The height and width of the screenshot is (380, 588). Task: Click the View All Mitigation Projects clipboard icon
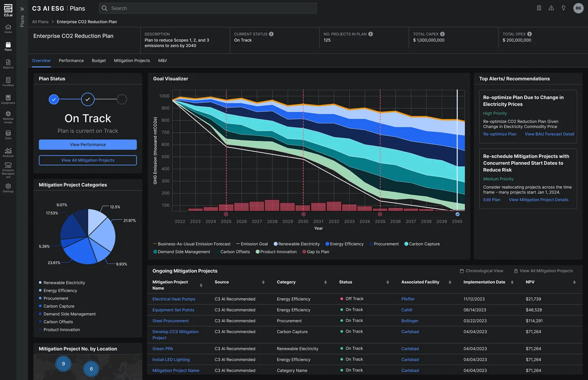tap(516, 271)
